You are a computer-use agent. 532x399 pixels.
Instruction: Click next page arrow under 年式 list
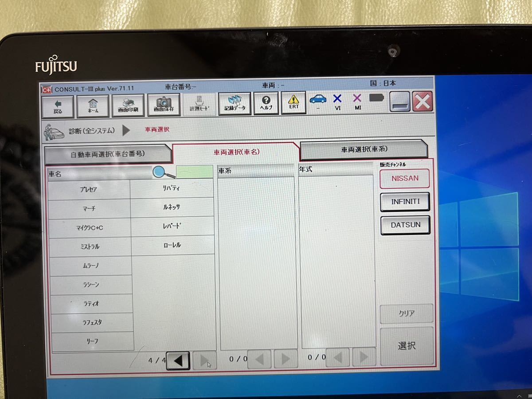coord(364,356)
